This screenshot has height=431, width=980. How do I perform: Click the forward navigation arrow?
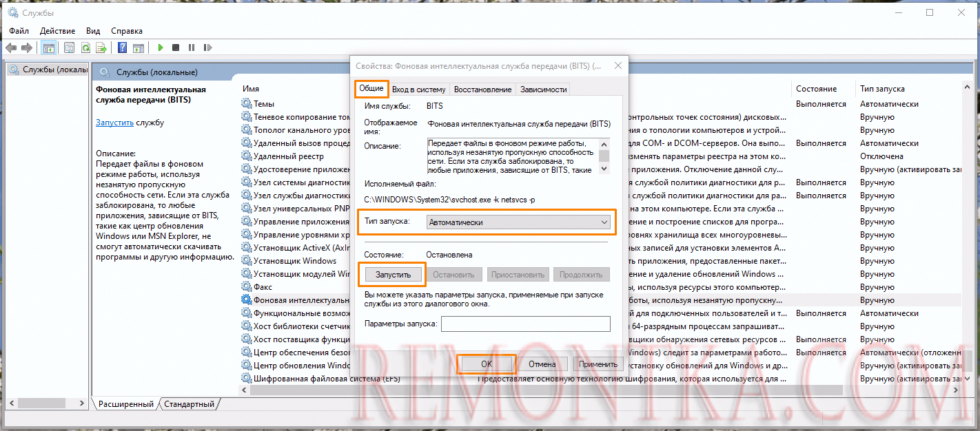tap(26, 47)
